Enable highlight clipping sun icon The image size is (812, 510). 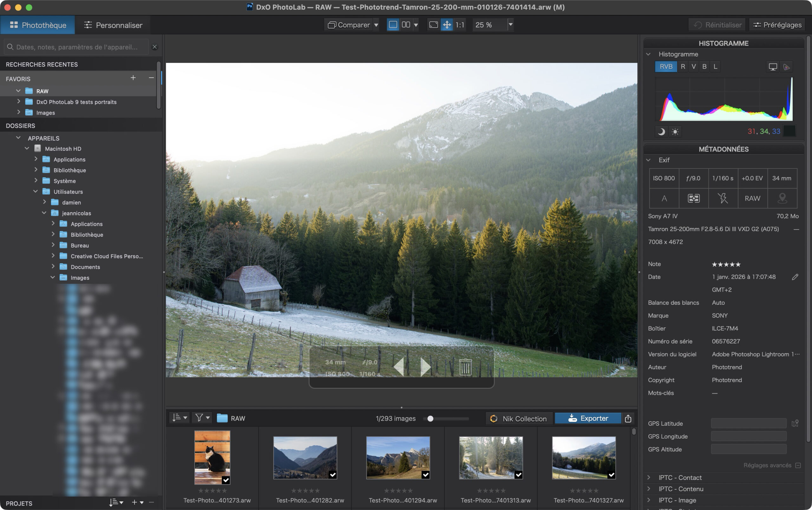(675, 131)
